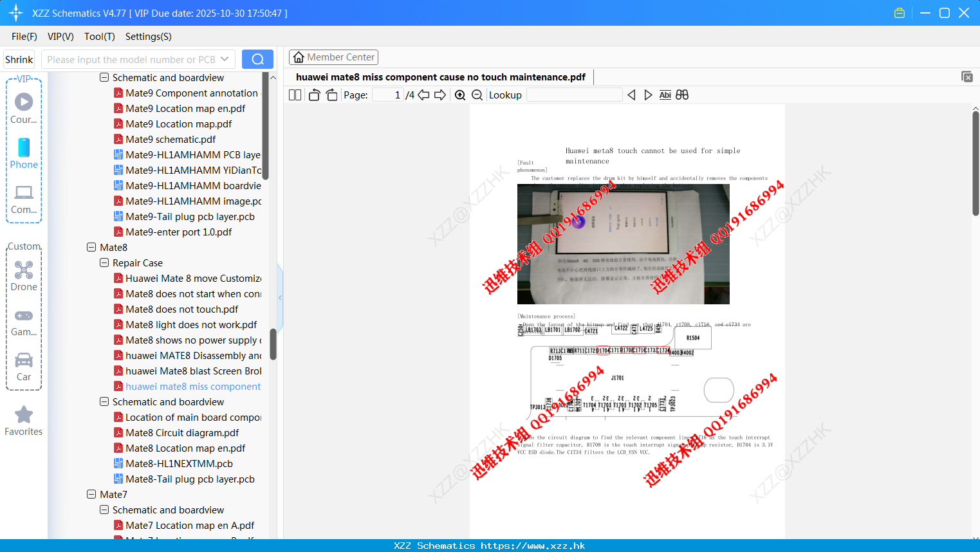Rotate page clockwise icon
This screenshot has height=552, width=980.
coord(331,95)
